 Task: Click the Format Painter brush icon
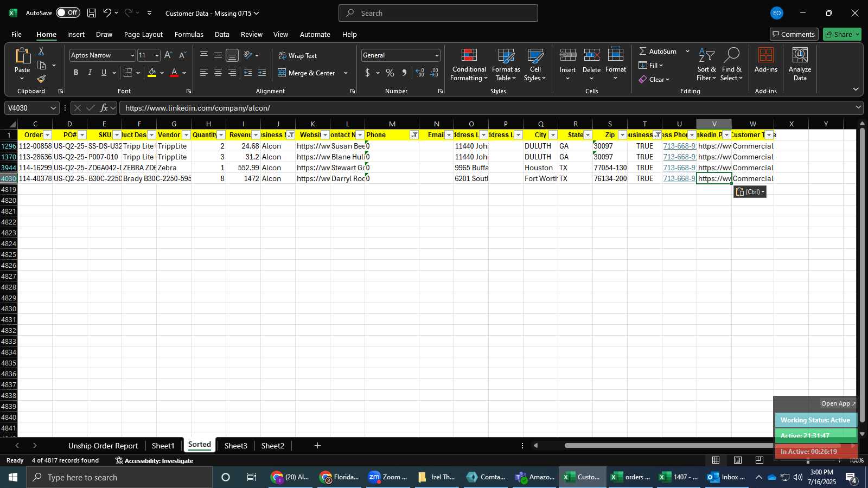tap(41, 79)
